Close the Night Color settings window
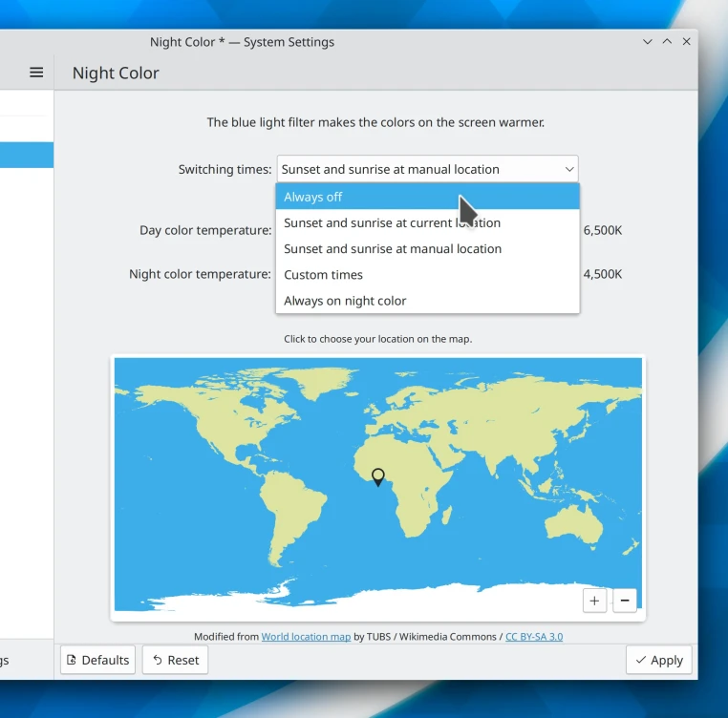728x718 pixels. [x=686, y=42]
